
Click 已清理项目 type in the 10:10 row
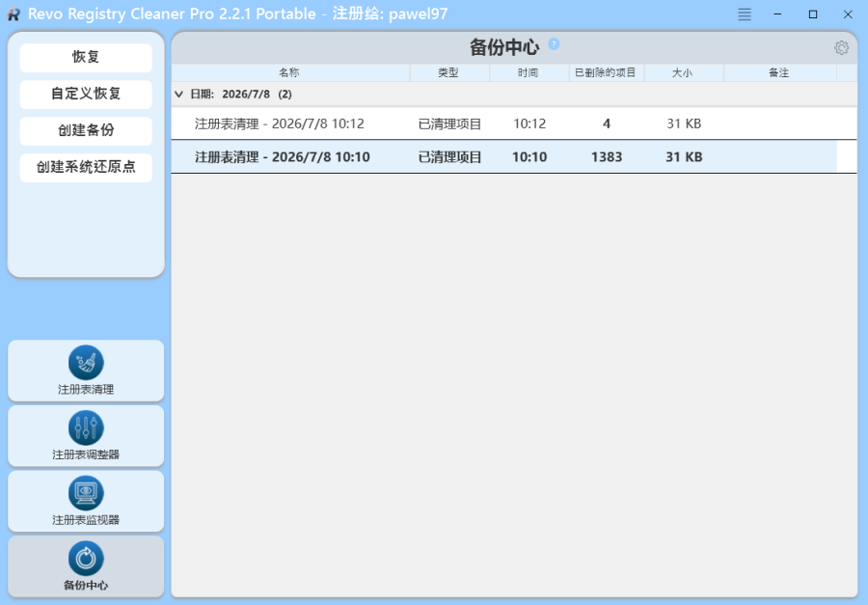449,157
